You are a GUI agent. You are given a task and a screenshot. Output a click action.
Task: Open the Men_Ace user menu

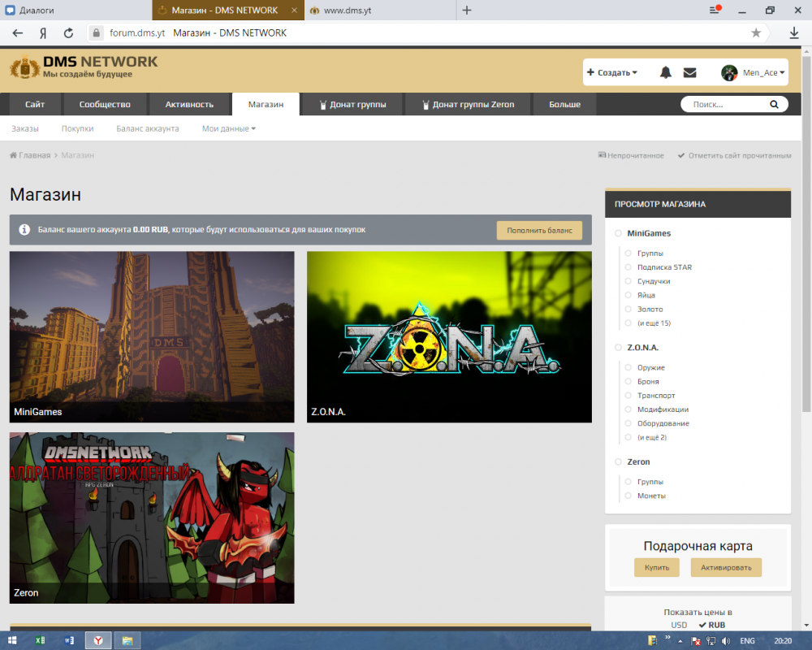tap(754, 72)
